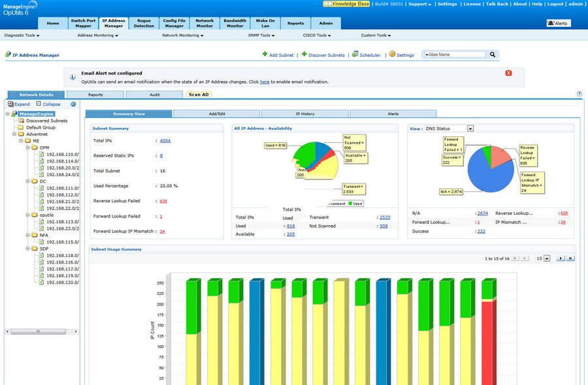This screenshot has height=385, width=588.
Task: Collapse the OPM folder node
Action: [27, 147]
